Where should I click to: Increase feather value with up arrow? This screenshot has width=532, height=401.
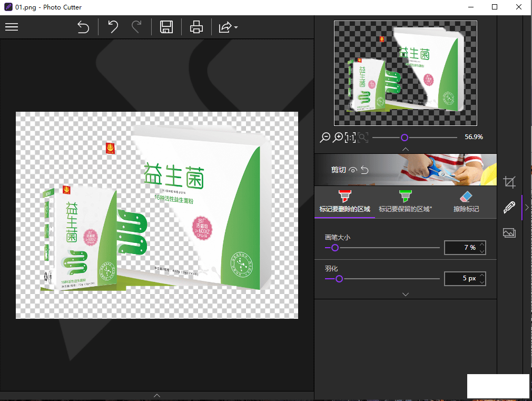[482, 275]
